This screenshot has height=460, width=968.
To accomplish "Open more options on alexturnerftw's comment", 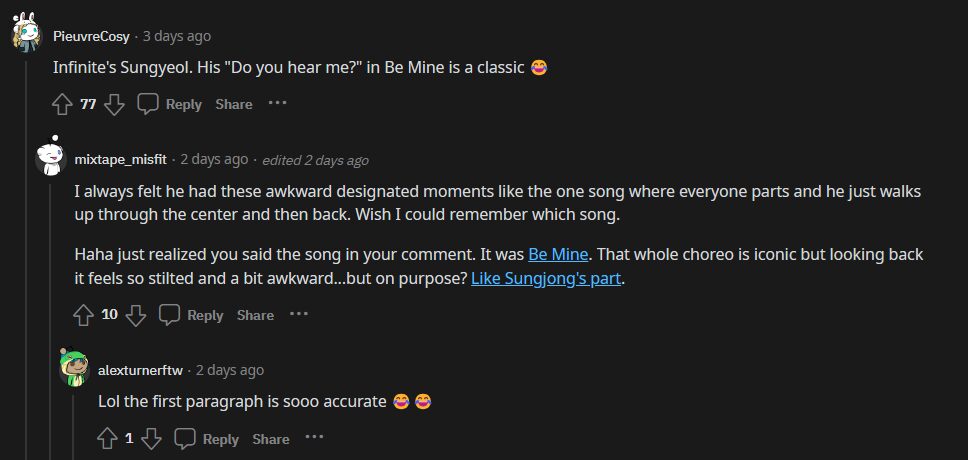I will click(x=314, y=437).
